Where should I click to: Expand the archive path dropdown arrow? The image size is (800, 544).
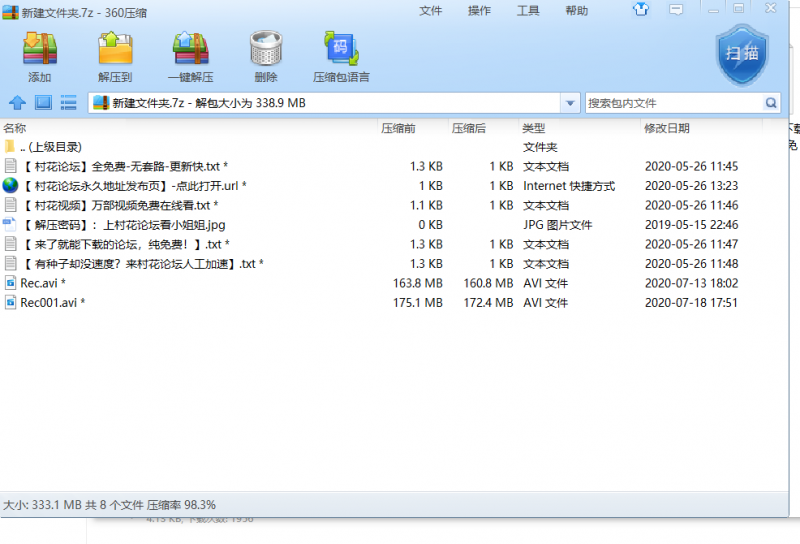click(570, 103)
